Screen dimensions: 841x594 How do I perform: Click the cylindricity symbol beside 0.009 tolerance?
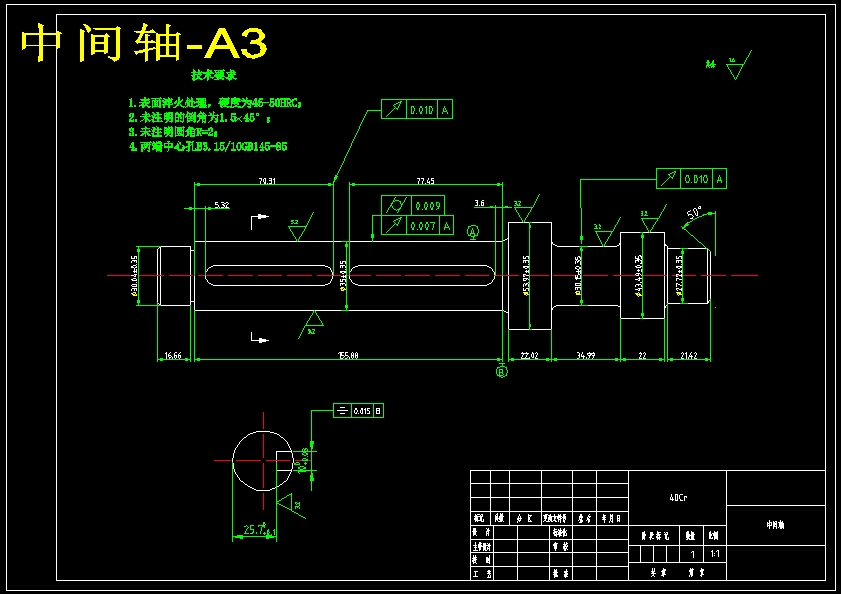[x=397, y=204]
